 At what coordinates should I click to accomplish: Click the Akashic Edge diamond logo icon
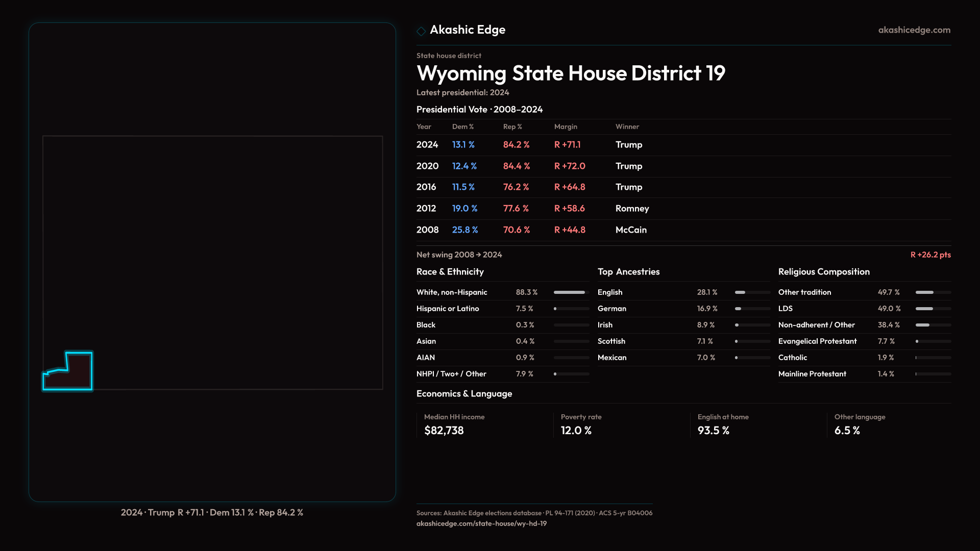(x=421, y=31)
